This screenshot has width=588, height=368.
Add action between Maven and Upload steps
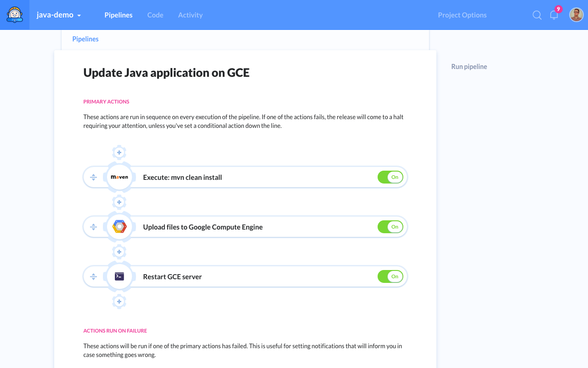point(119,202)
